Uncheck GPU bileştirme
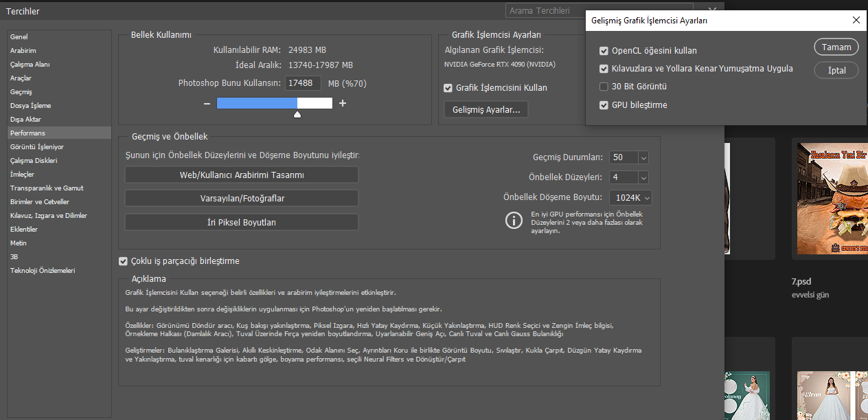 click(x=604, y=105)
